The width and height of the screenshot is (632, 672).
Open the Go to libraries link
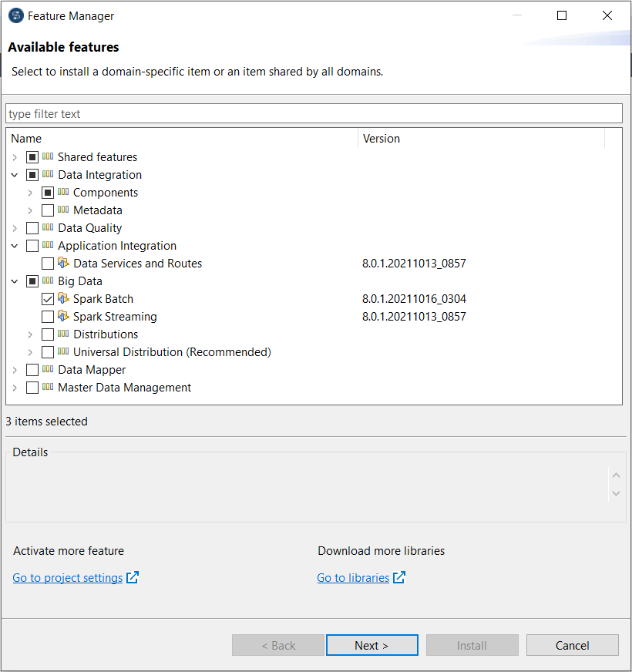(353, 578)
